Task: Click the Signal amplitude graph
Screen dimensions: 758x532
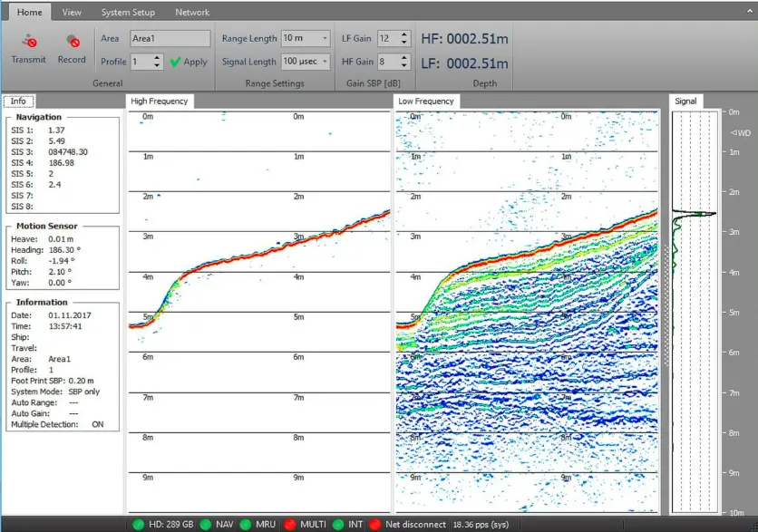Action: pos(695,312)
